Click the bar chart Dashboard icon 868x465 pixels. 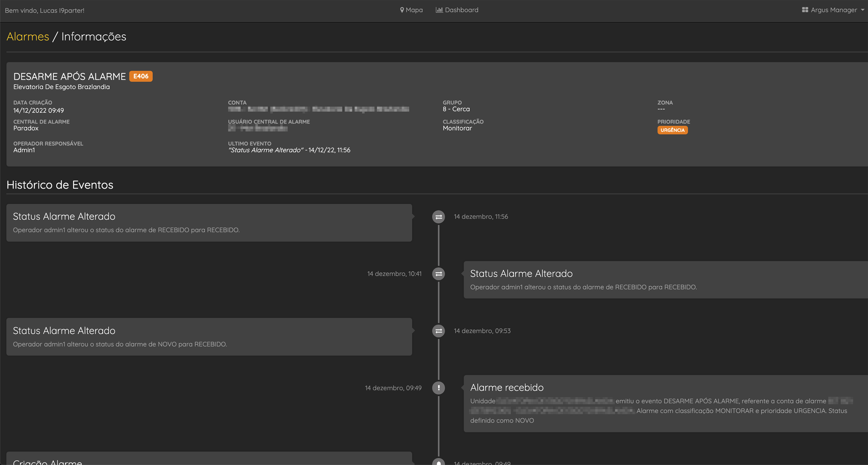pos(439,10)
